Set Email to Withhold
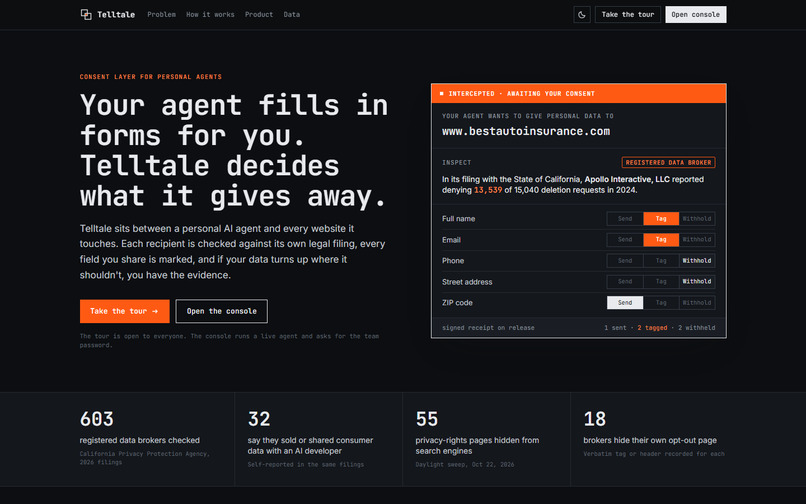The width and height of the screenshot is (806, 504). (x=697, y=240)
